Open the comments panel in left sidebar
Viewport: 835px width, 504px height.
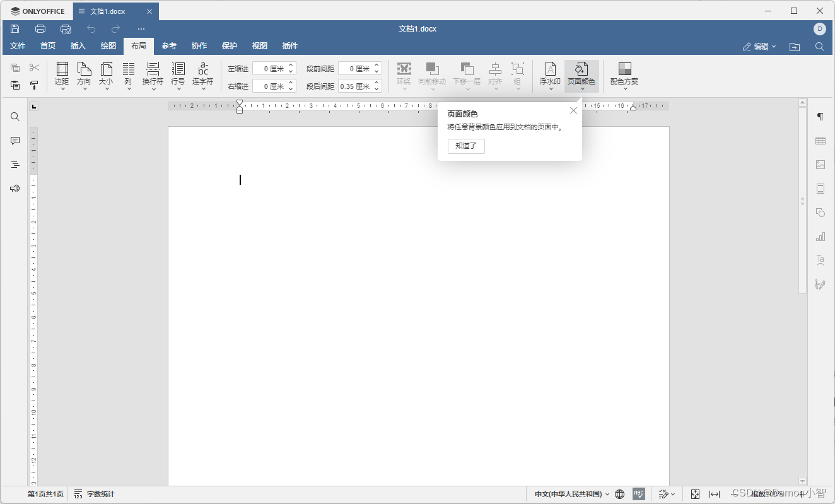pyautogui.click(x=15, y=141)
